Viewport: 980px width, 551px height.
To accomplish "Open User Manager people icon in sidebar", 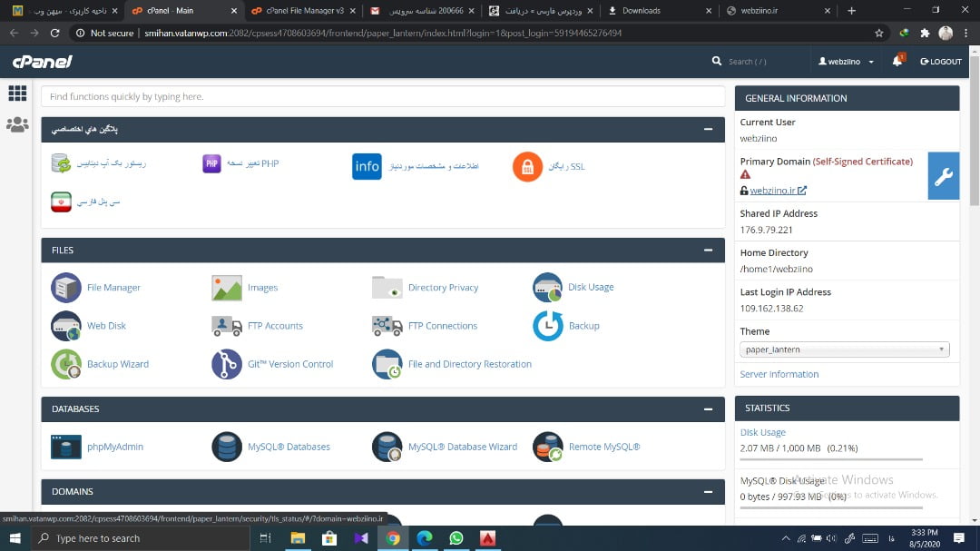I will [17, 124].
